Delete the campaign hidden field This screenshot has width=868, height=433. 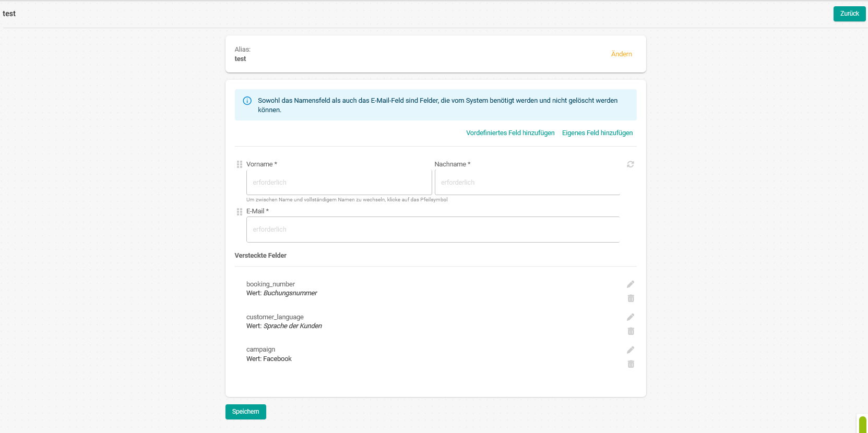click(631, 364)
